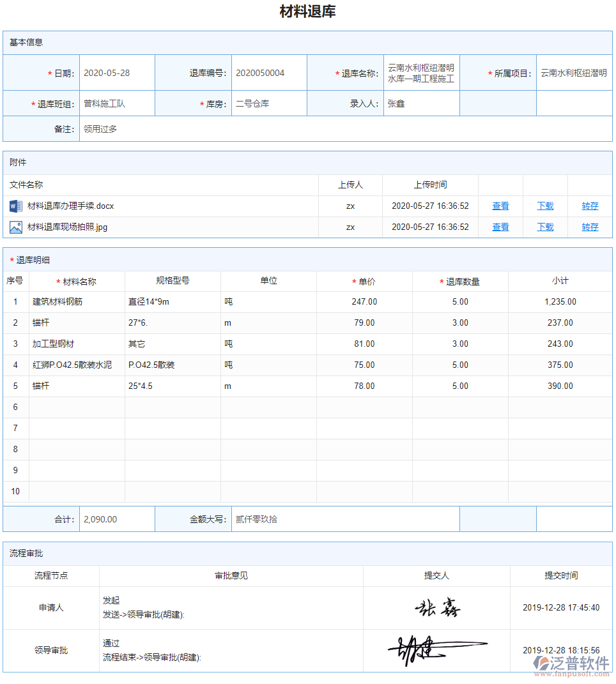Click 转存 for the jpg attachment

pos(590,227)
